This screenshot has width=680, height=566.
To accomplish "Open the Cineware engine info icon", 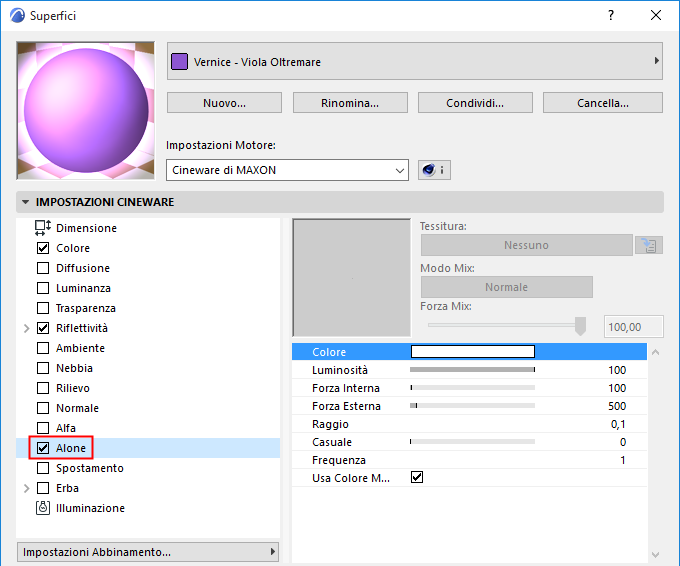I will pos(434,170).
